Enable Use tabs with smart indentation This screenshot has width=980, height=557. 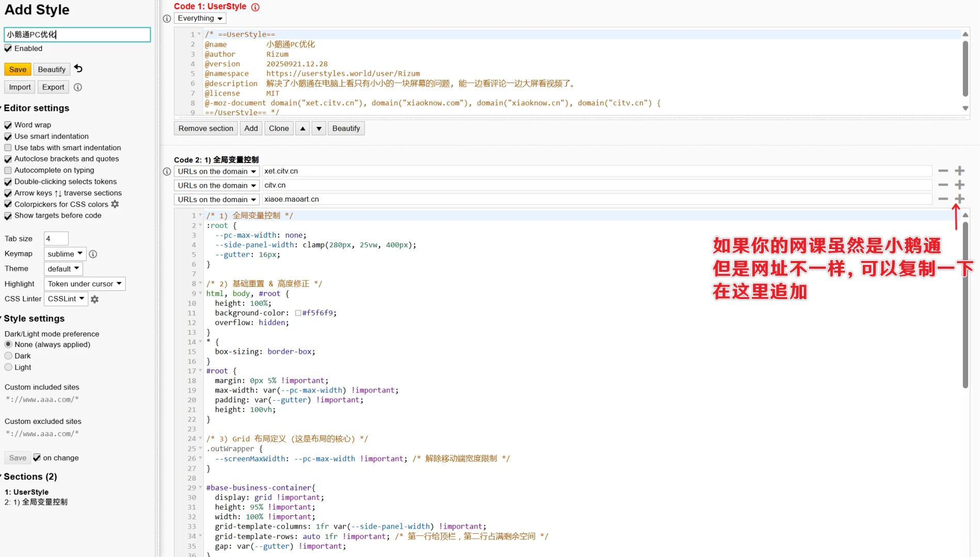click(x=8, y=148)
